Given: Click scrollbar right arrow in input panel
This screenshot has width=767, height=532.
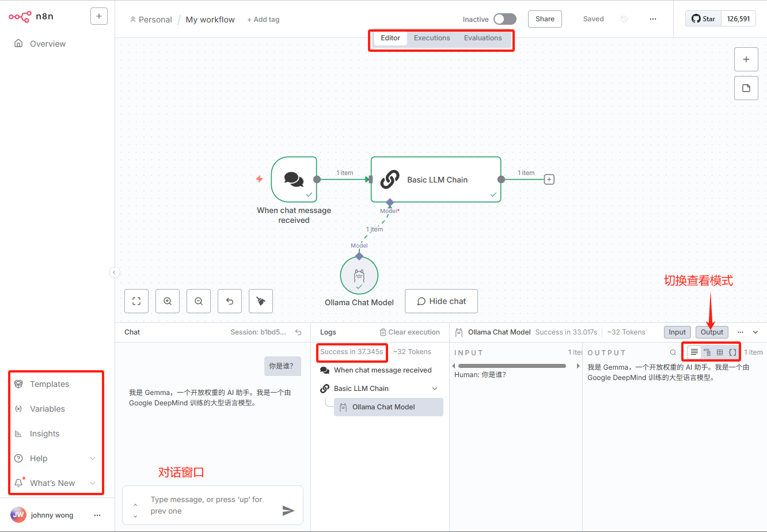Looking at the screenshot, I should point(578,366).
